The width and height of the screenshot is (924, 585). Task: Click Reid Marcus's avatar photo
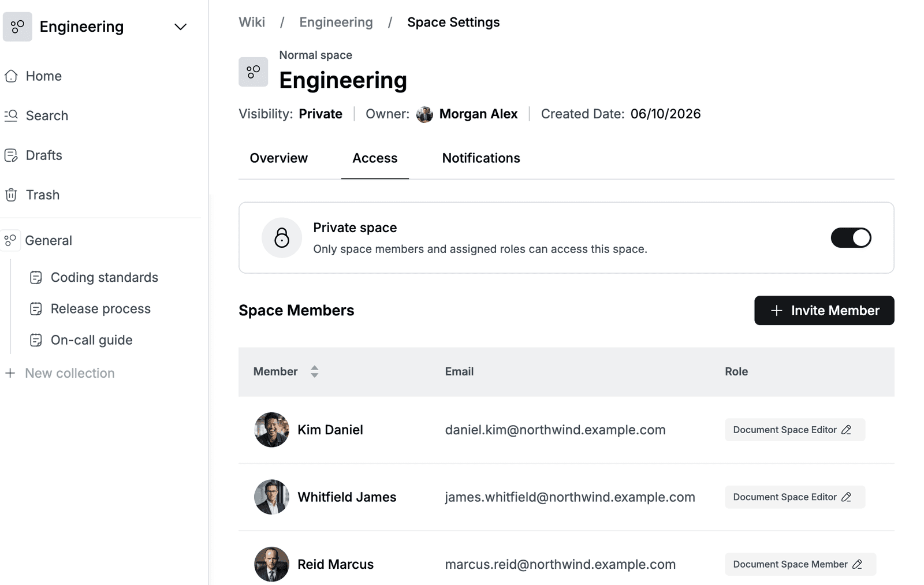[271, 564]
